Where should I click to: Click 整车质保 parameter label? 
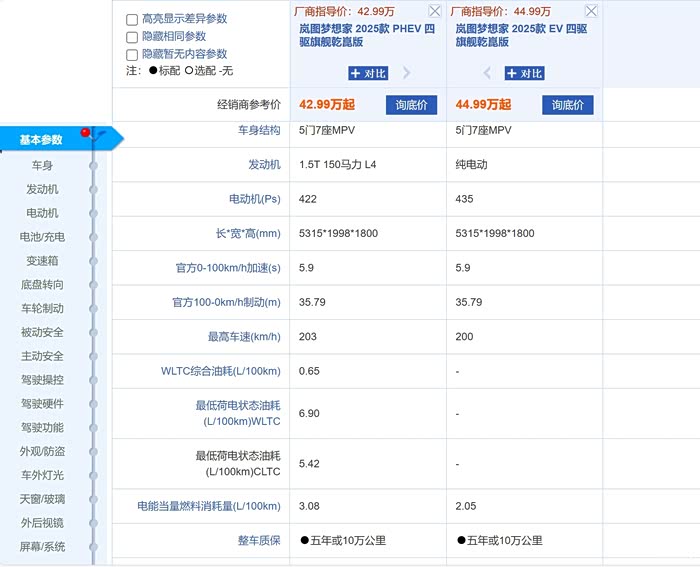(x=259, y=541)
